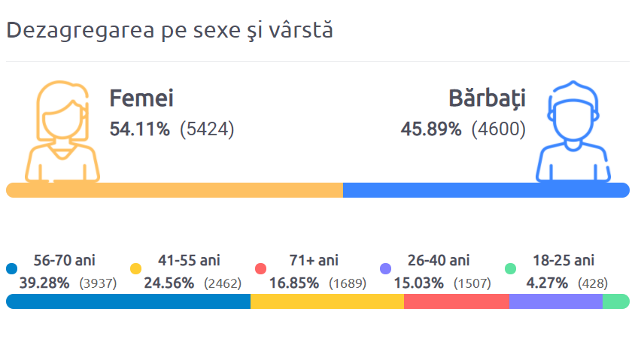Click the Bărbați heading label
Image resolution: width=644 pixels, height=354 pixels.
pyautogui.click(x=487, y=99)
